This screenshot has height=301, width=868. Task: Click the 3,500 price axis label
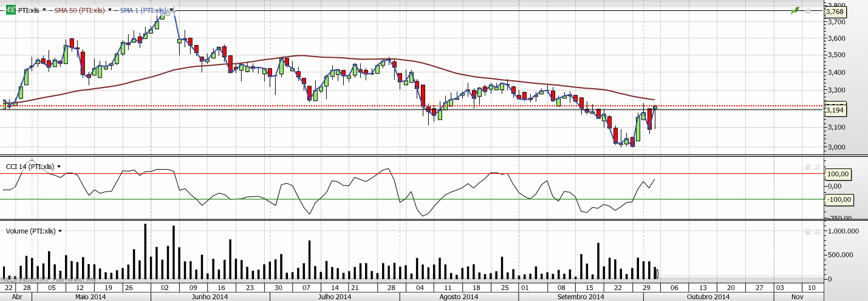836,55
